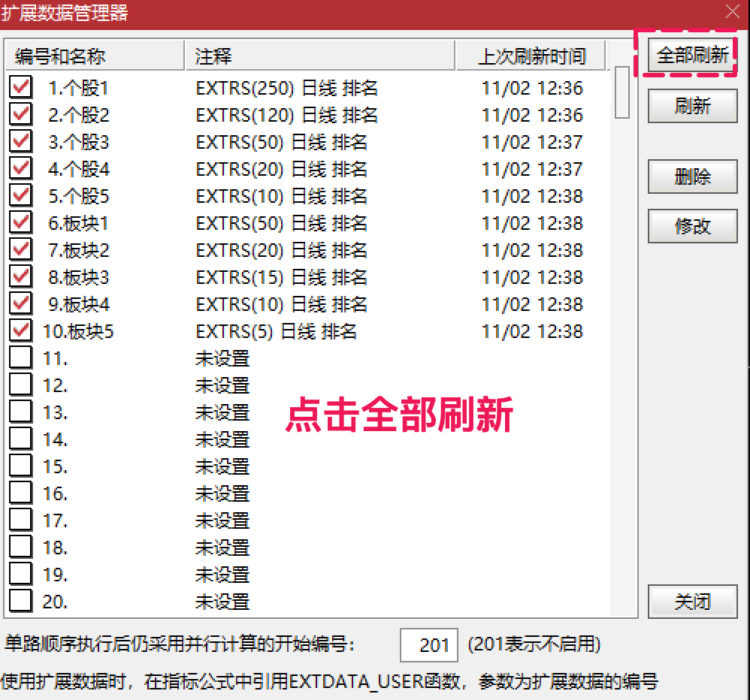The height and width of the screenshot is (700, 750).
Task: Enable the checkbox for row 15
Action: pyautogui.click(x=19, y=466)
